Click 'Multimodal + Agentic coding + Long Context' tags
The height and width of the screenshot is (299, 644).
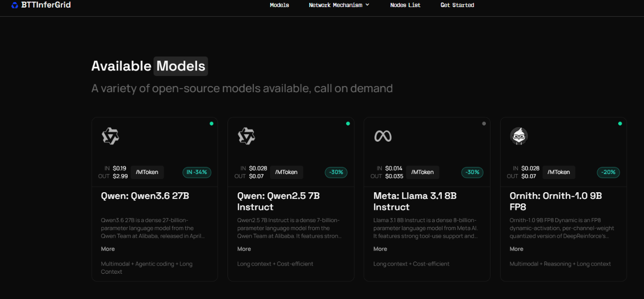click(x=146, y=268)
